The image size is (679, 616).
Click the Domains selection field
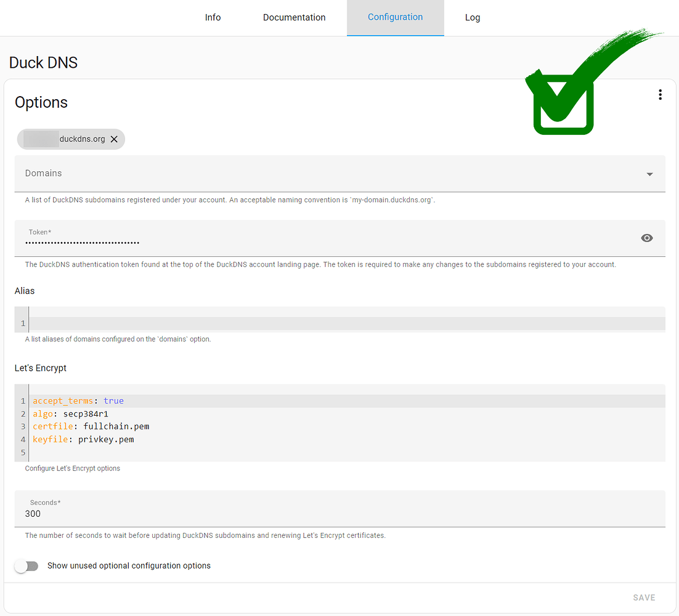coord(340,174)
